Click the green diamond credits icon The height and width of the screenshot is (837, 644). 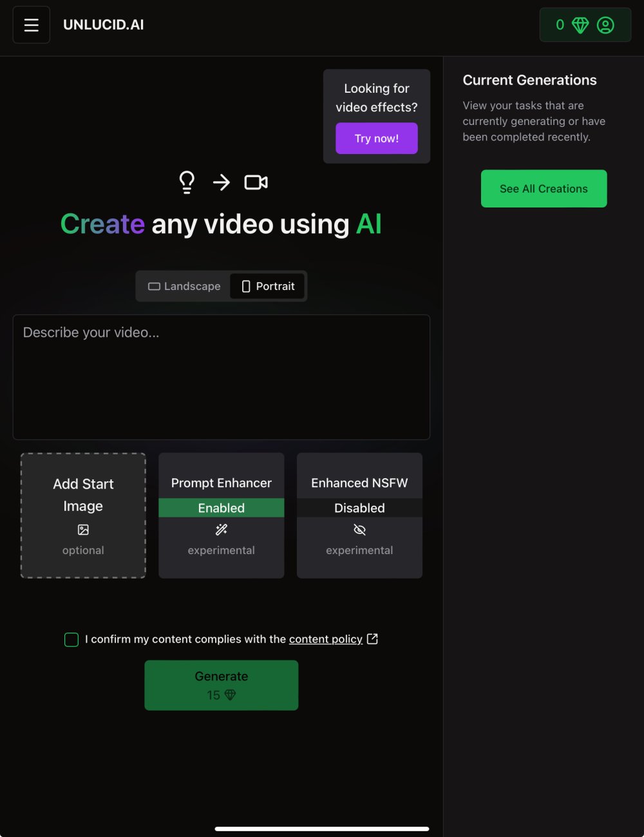[x=580, y=25]
